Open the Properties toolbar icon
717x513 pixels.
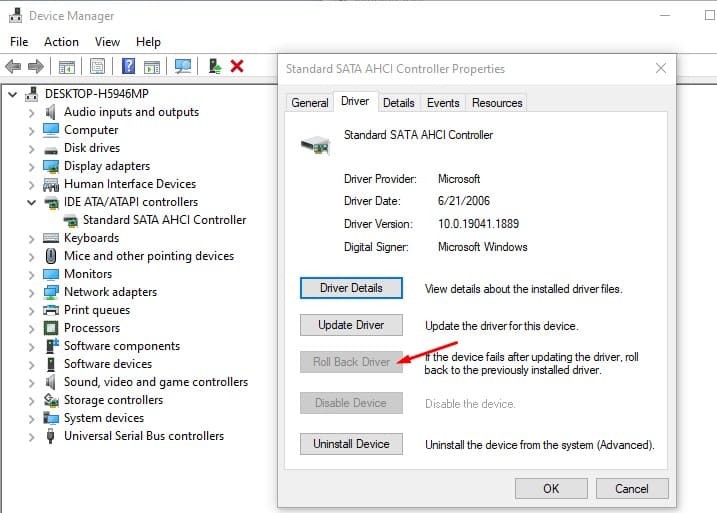click(97, 67)
